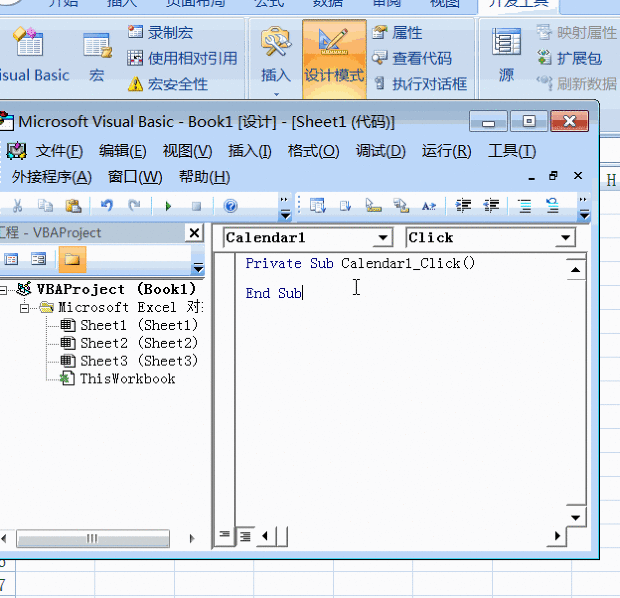
Task: Open the Macros (宏) dialog
Action: (97, 55)
